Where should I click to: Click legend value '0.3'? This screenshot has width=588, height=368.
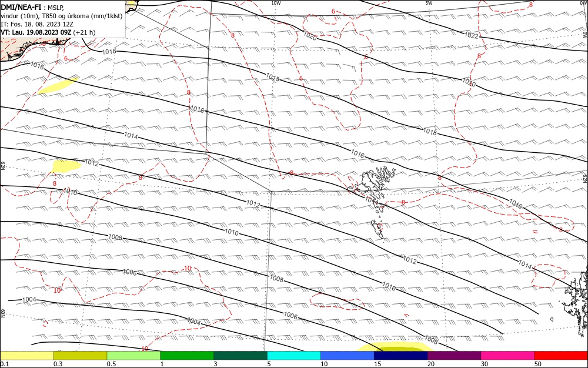tap(58, 364)
